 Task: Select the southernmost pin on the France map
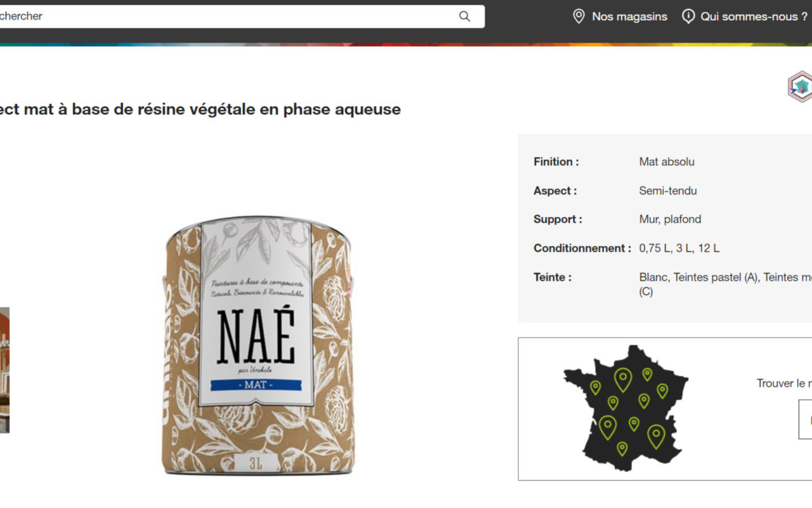[x=622, y=448]
